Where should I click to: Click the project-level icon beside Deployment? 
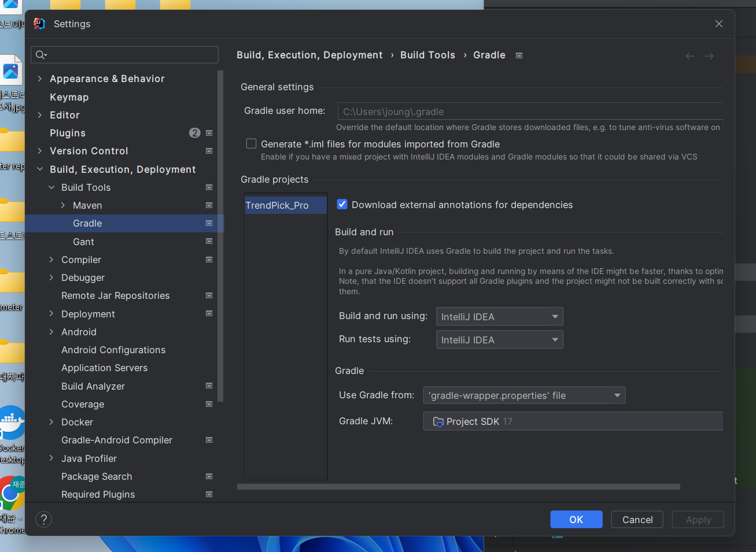point(209,314)
